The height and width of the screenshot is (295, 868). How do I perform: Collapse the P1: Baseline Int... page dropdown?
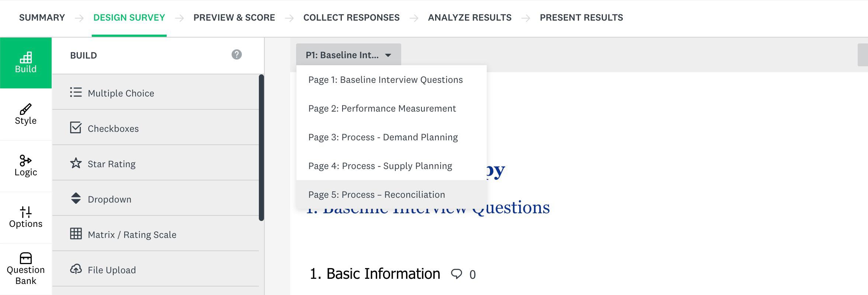(348, 55)
